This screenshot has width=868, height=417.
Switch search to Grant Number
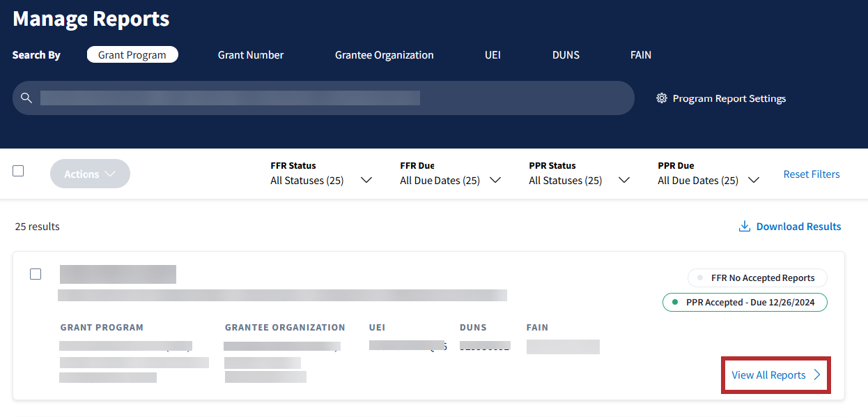251,55
